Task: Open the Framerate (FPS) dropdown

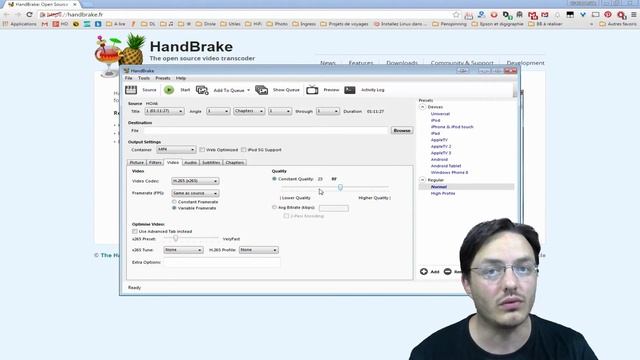Action: [x=195, y=193]
